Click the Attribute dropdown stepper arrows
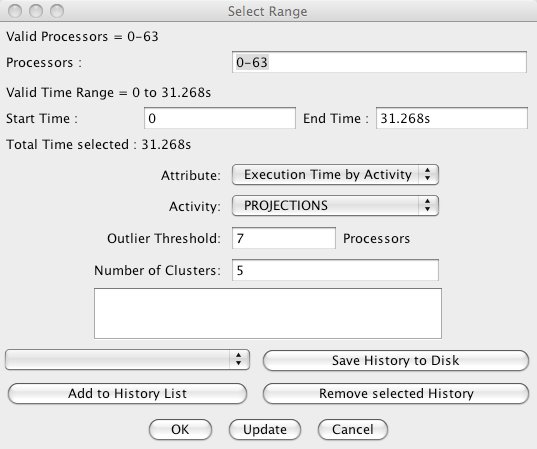Screen dimensions: 537x449 tap(427, 174)
